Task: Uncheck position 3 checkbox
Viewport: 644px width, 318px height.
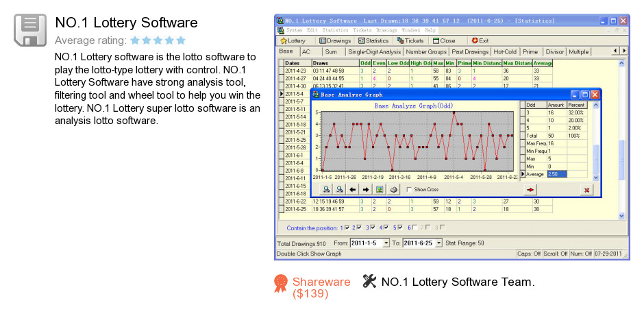Action: (373, 228)
